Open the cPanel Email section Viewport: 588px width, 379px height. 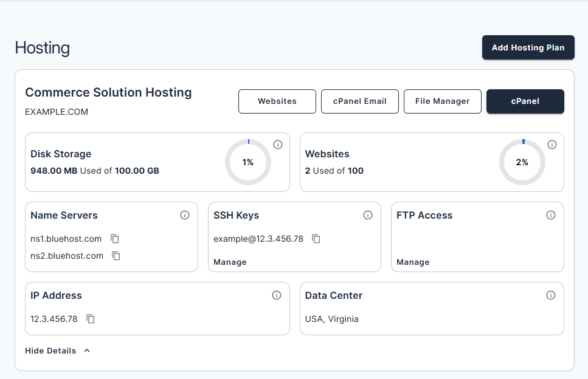tap(359, 101)
